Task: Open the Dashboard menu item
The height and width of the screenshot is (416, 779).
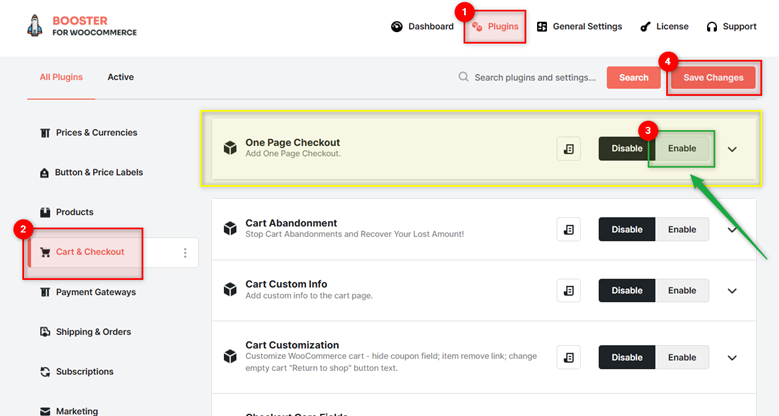Action: [422, 26]
